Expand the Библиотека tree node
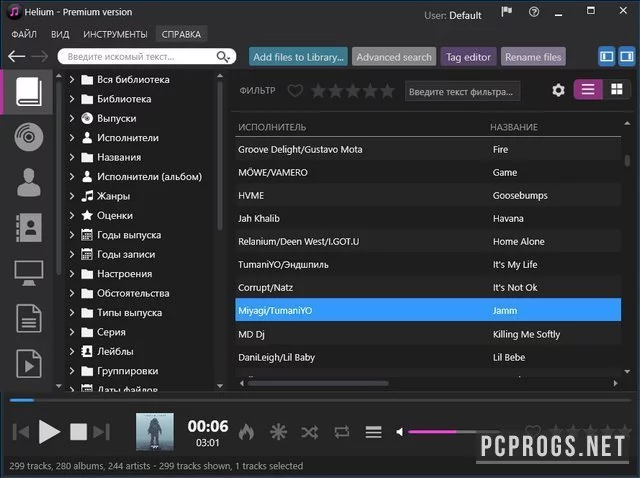The image size is (640, 478). click(x=72, y=99)
